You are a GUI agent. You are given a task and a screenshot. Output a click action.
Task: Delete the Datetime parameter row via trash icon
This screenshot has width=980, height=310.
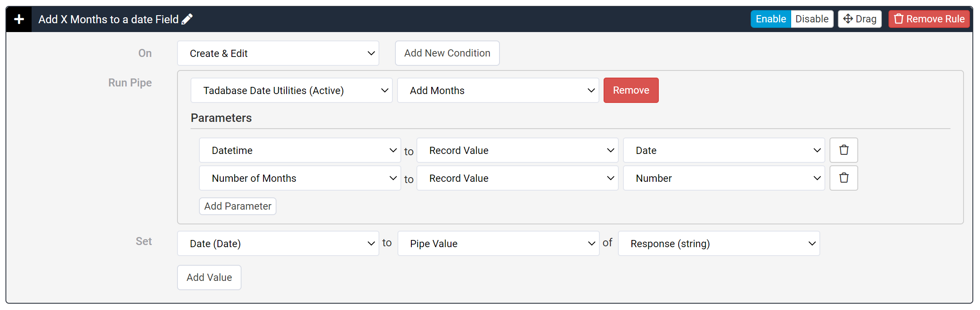(x=843, y=150)
